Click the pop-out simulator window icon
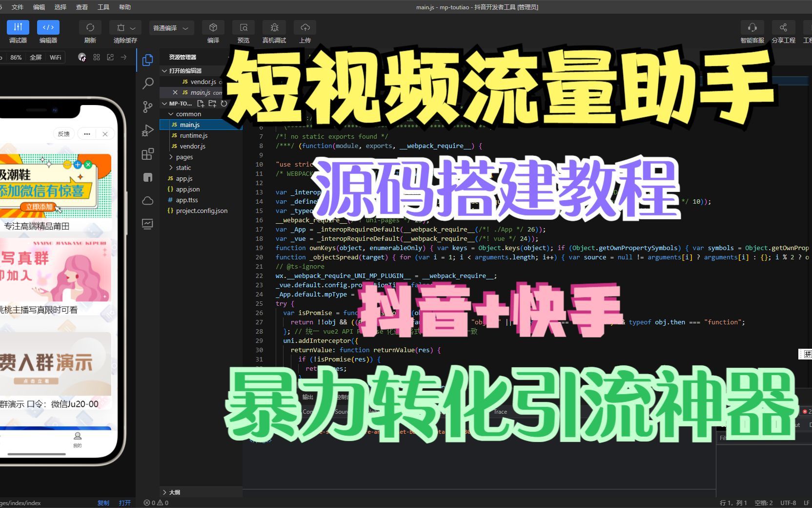 tap(110, 57)
